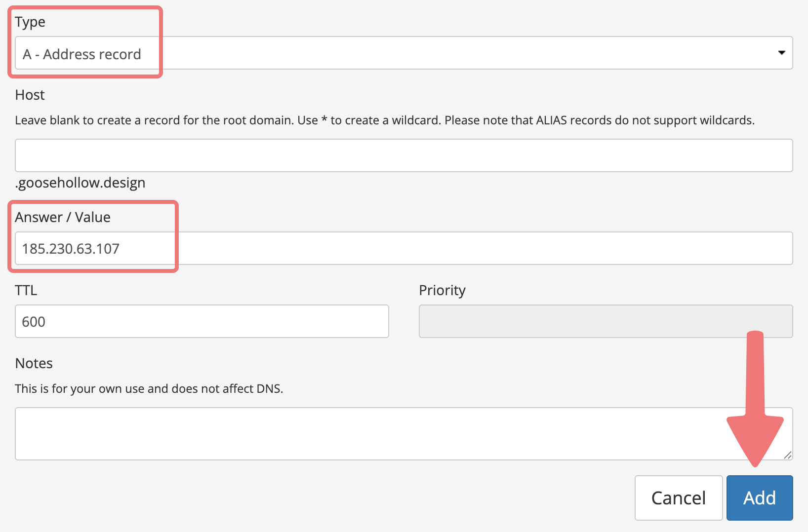This screenshot has height=532, width=808.
Task: Click the Host field label
Action: 30,95
